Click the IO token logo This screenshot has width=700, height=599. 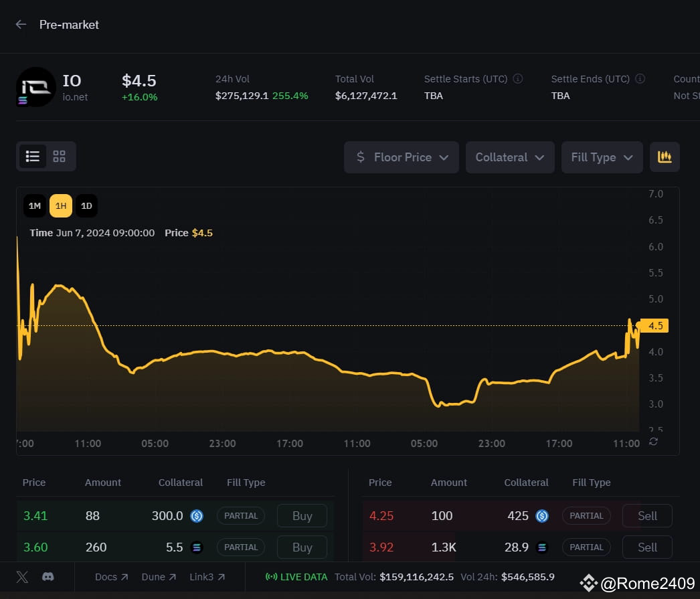(35, 87)
